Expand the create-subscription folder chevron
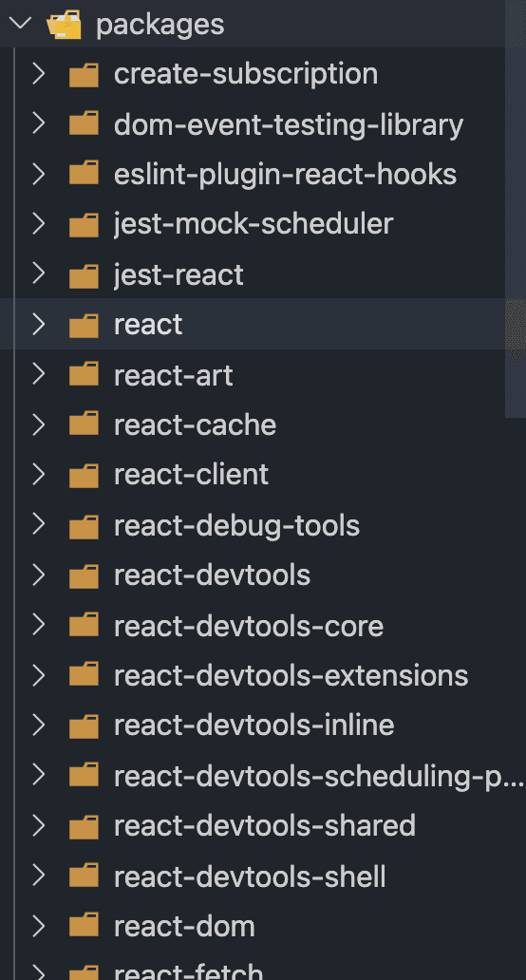This screenshot has height=980, width=526. pos(38,74)
